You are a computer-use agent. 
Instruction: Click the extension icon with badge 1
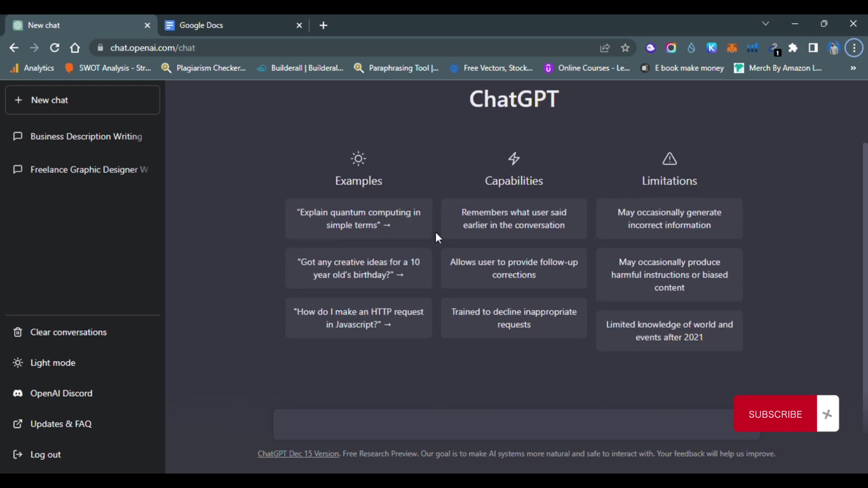click(774, 49)
